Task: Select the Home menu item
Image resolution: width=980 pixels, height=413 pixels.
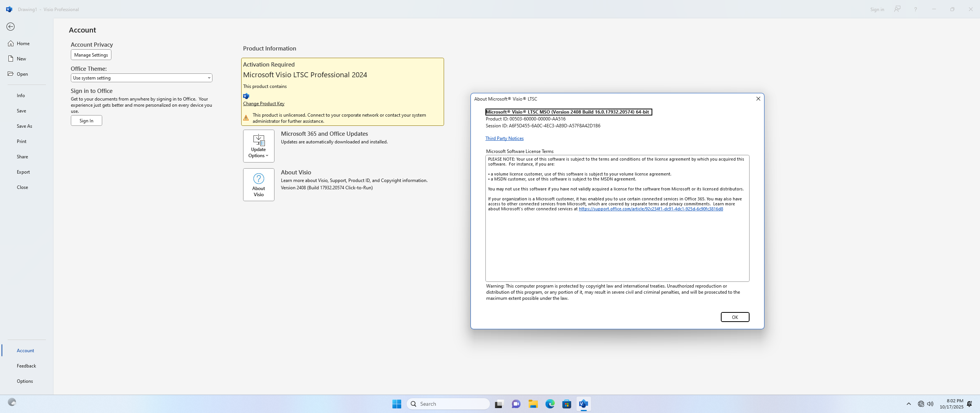Action: 23,43
